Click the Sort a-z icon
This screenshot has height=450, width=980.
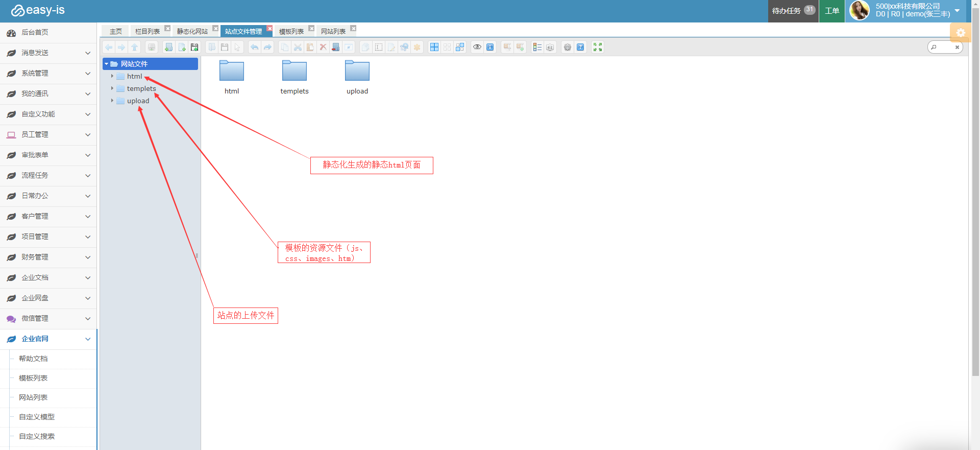(x=550, y=47)
